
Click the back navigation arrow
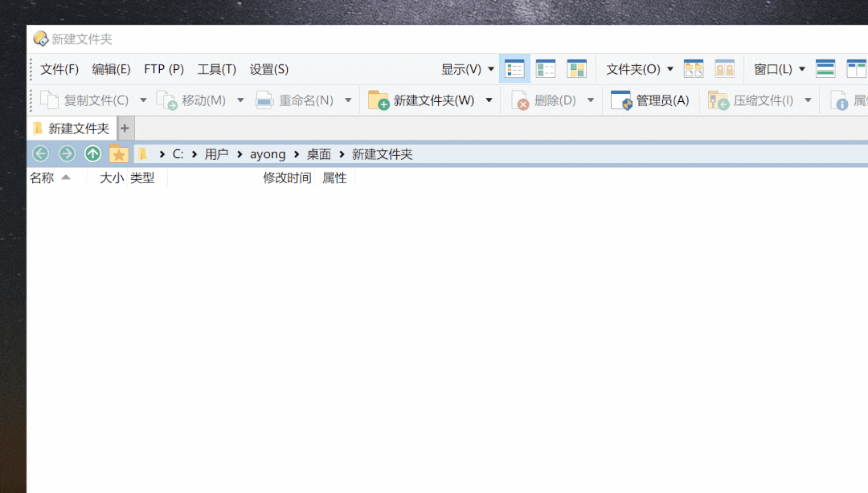coord(40,153)
